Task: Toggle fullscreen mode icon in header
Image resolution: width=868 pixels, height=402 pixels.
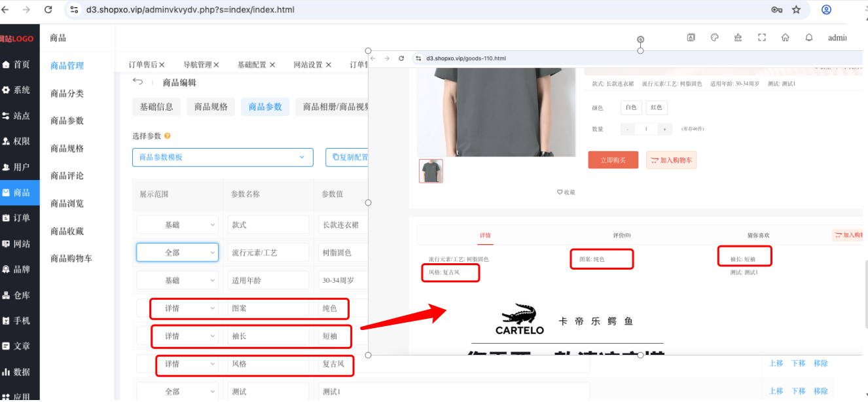Action: pos(762,38)
